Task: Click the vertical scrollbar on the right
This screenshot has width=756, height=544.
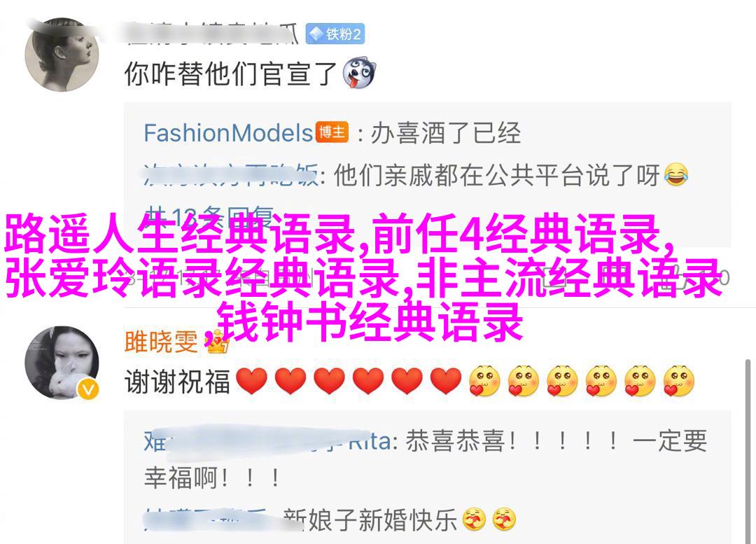Action: [748, 451]
